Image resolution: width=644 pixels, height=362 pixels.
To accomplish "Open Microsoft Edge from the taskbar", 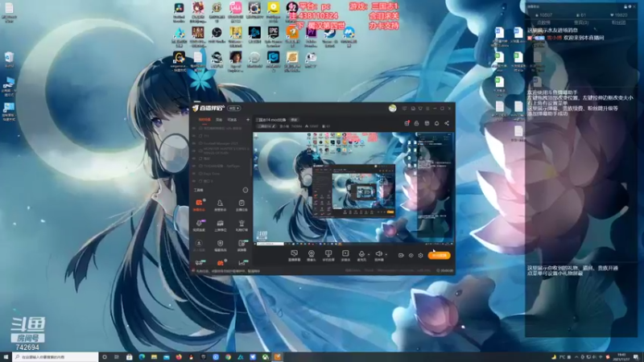I will point(142,357).
